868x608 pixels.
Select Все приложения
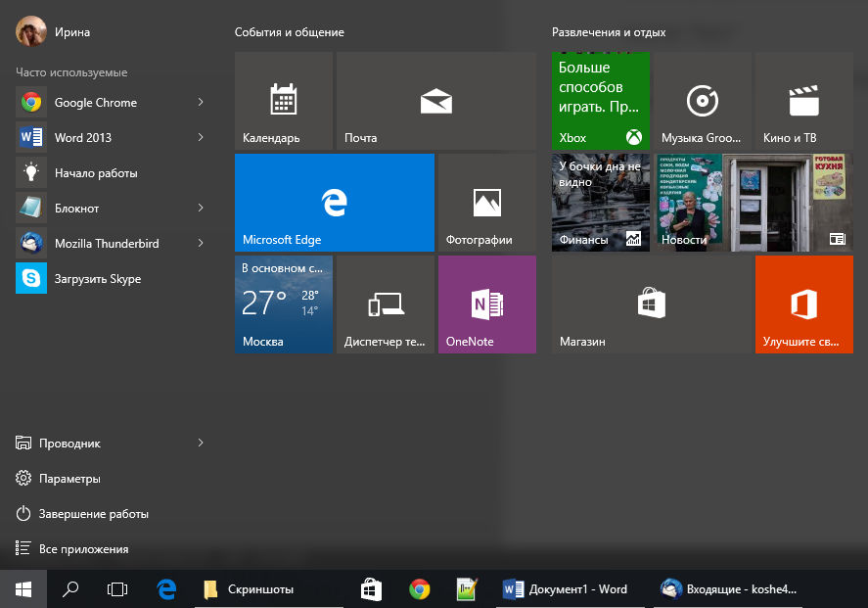pyautogui.click(x=83, y=549)
